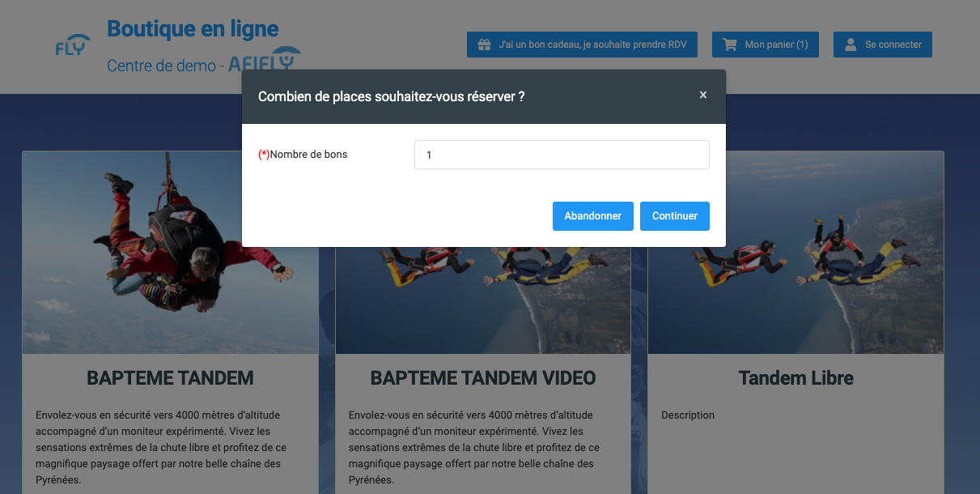Viewport: 980px width, 494px height.
Task: Select the BAPTEME TANDEM VIDEO card image
Action: pos(483,300)
